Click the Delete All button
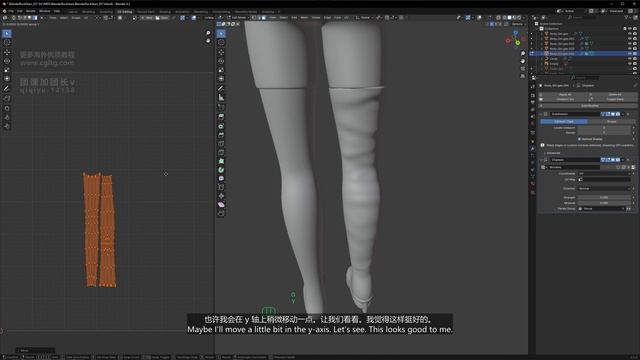 tap(615, 95)
